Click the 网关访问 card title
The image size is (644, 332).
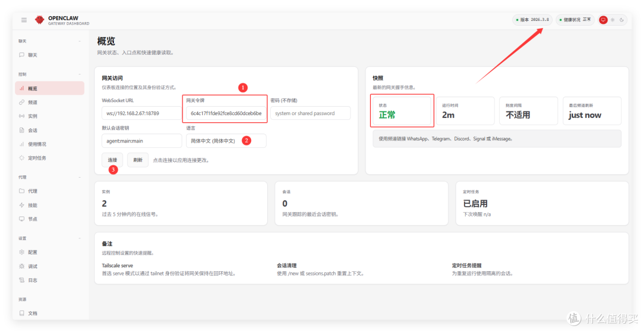coord(112,78)
